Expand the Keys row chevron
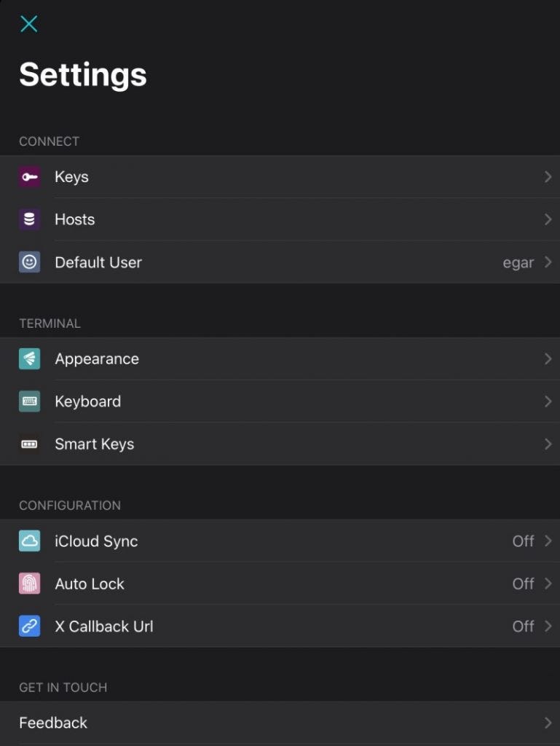Screen dimensions: 560x746 (x=548, y=177)
